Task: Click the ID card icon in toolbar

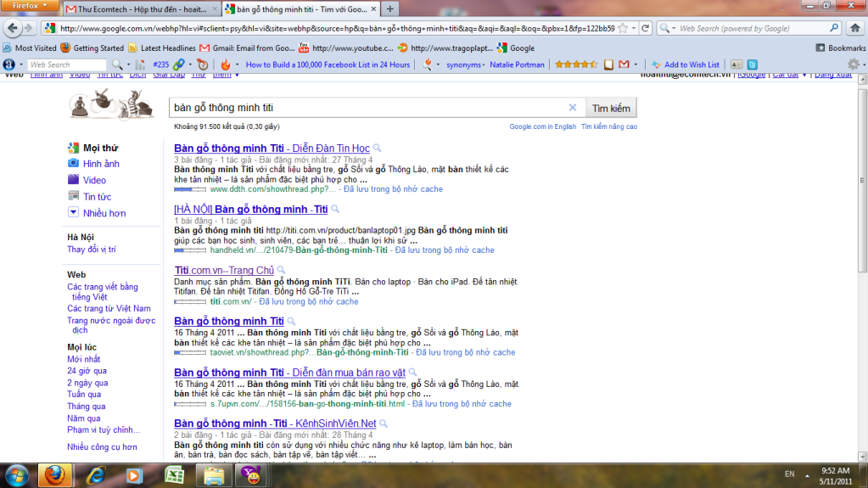Action: point(736,65)
